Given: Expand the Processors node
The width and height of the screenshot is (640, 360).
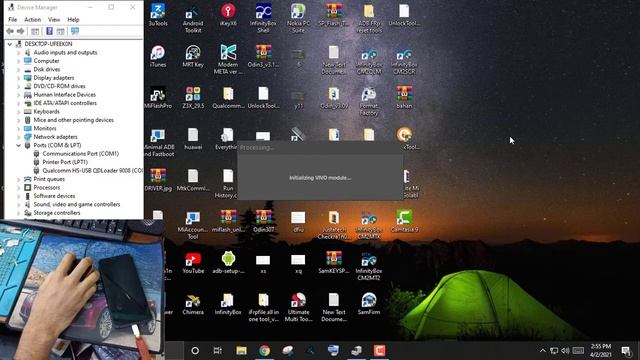Looking at the screenshot, I should [18, 187].
